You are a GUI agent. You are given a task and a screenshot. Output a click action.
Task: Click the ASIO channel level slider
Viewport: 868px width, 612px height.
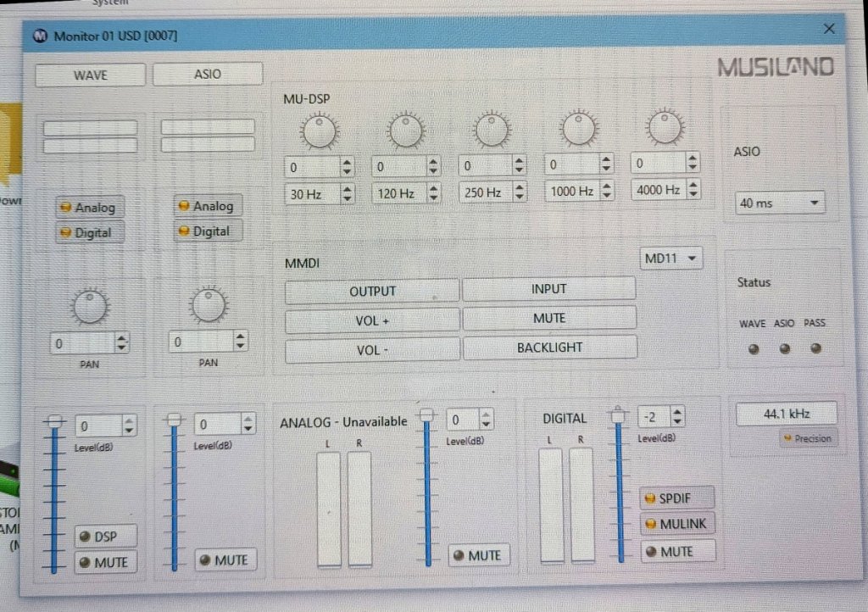175,492
